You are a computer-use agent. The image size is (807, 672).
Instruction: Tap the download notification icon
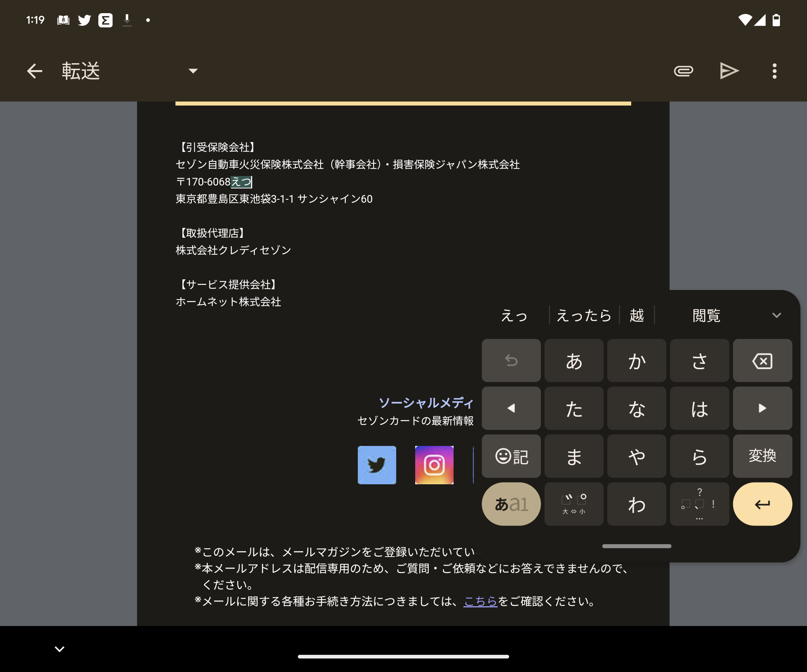click(127, 20)
